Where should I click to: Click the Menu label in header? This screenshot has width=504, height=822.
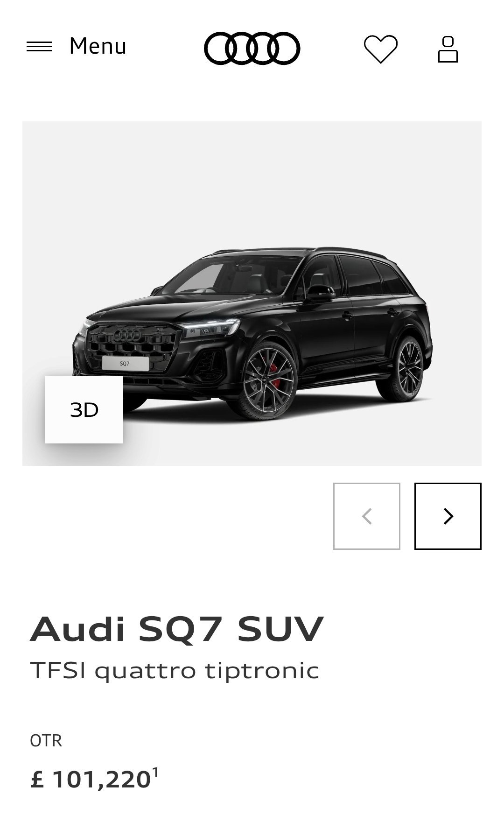click(98, 46)
